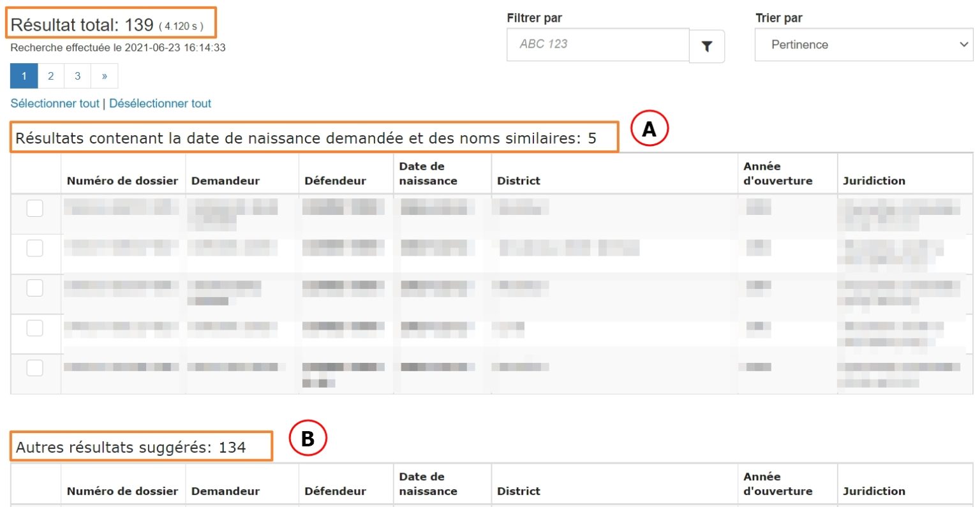Click the Juridiction column header

(874, 180)
